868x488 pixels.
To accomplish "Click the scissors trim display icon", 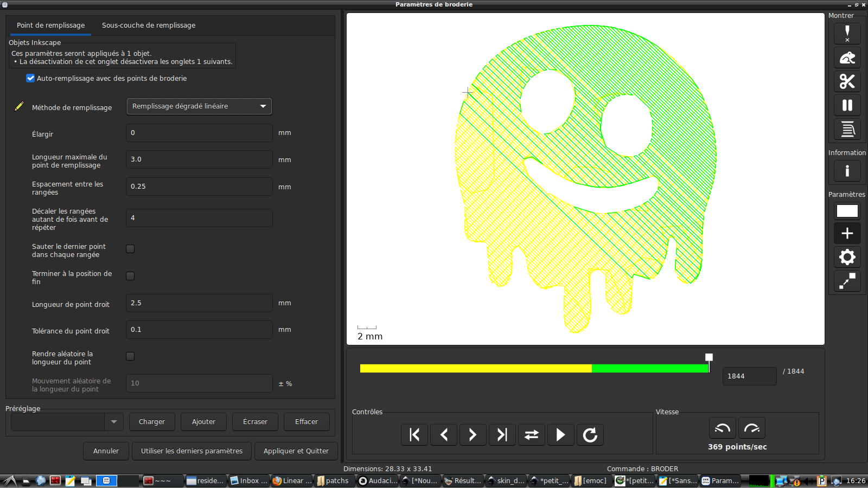I will point(847,81).
